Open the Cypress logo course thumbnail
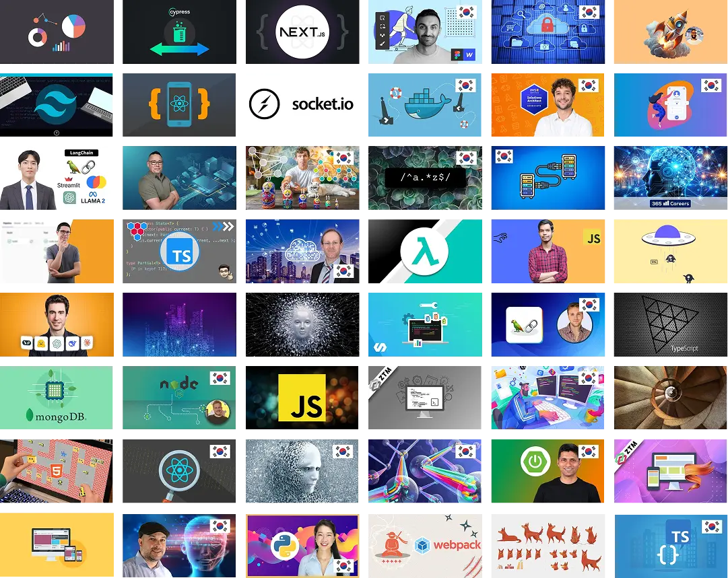The width and height of the screenshot is (728, 578). [x=178, y=32]
